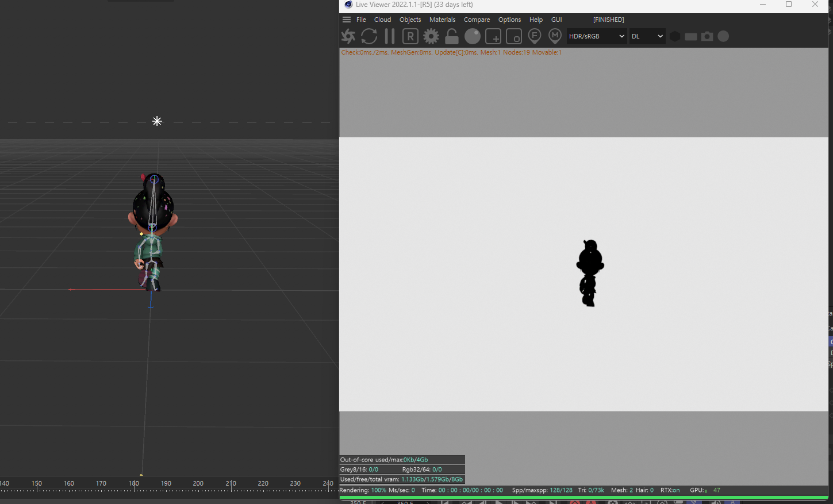Image resolution: width=833 pixels, height=504 pixels.
Task: Open the Objects menu
Action: point(410,20)
